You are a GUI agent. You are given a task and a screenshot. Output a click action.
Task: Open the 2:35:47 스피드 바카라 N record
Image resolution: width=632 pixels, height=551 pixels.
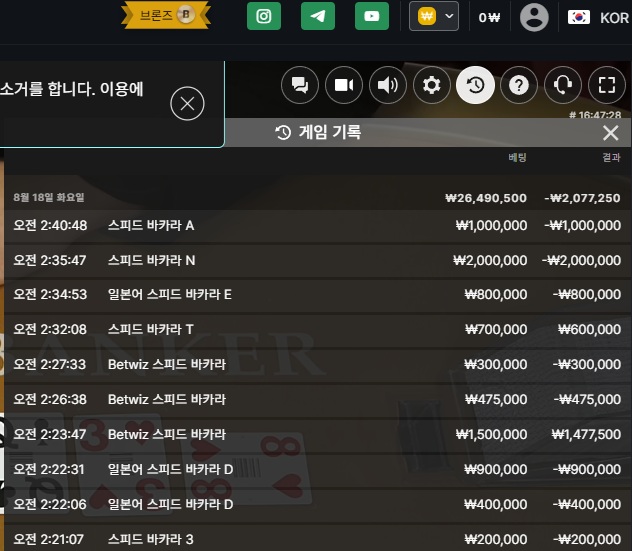pyautogui.click(x=318, y=260)
